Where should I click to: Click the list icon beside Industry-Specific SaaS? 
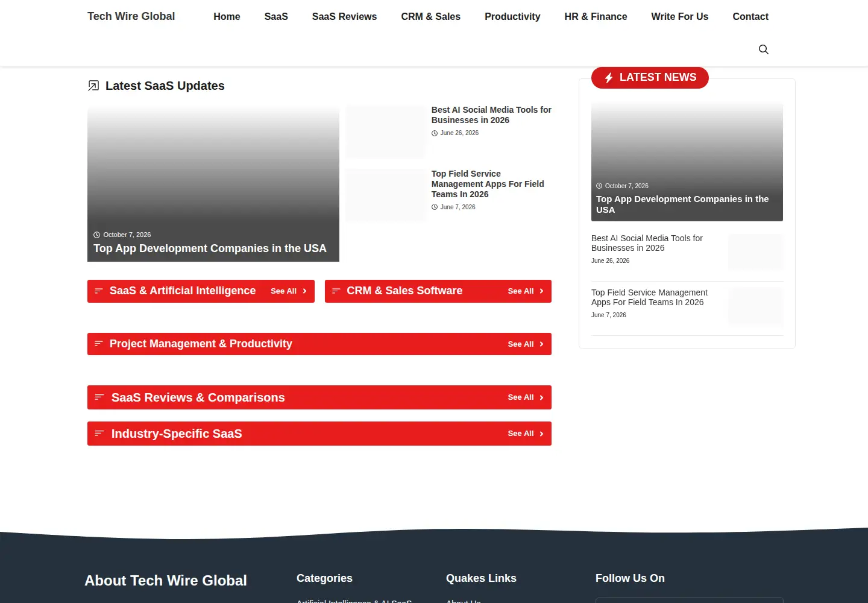point(99,434)
